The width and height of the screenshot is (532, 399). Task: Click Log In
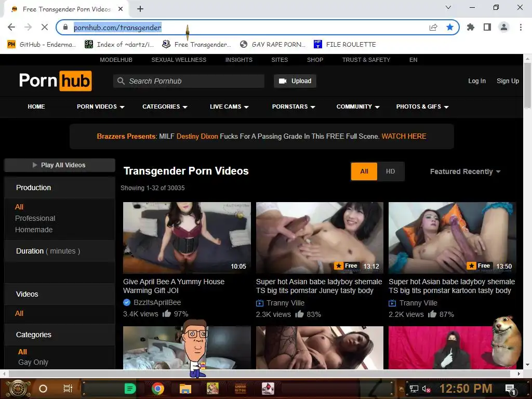point(477,81)
